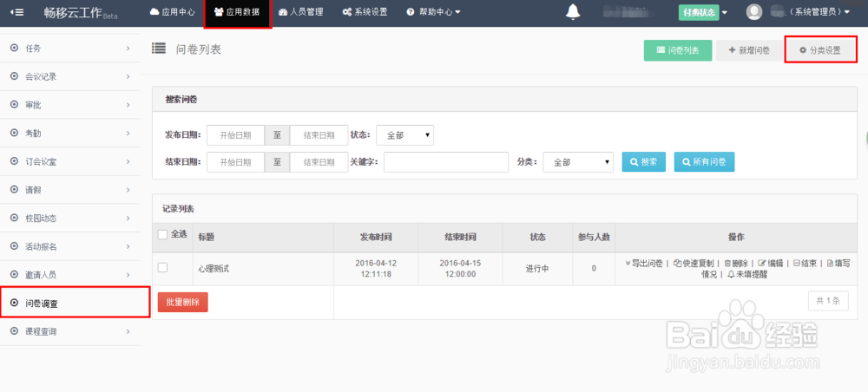This screenshot has width=868, height=392.
Task: Click the 问卷调查 sidebar circle icon
Action: coord(15,303)
